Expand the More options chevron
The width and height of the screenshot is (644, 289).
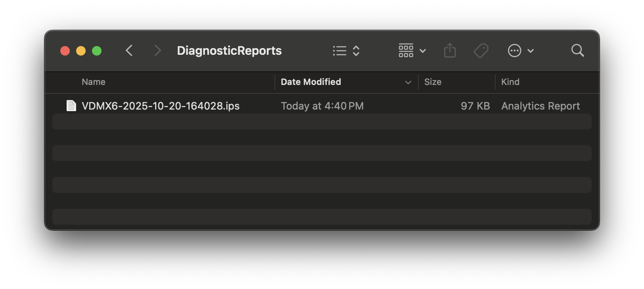[531, 51]
